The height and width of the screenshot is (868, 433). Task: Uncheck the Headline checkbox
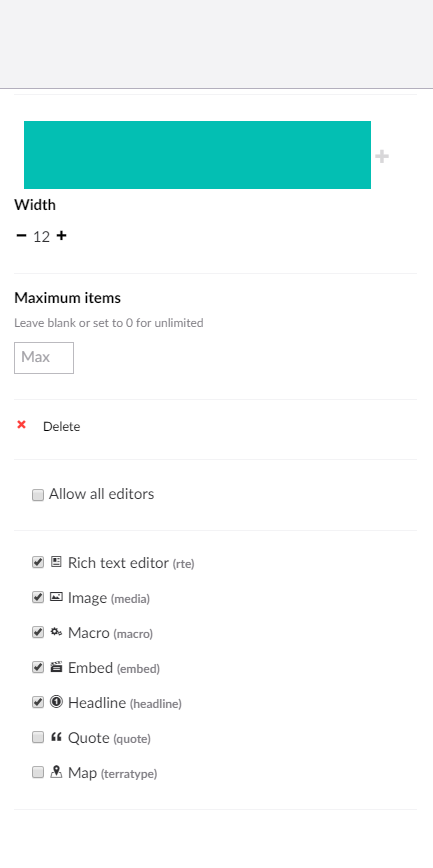38,702
